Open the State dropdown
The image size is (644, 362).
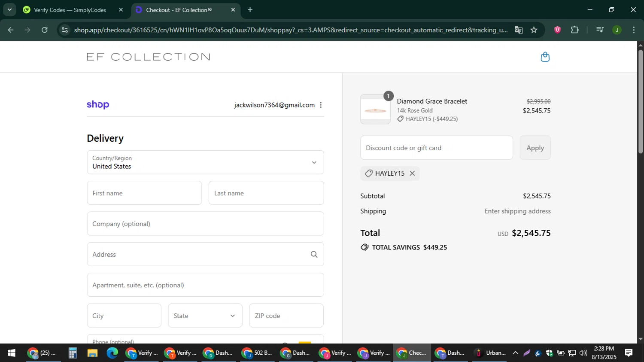click(x=205, y=316)
